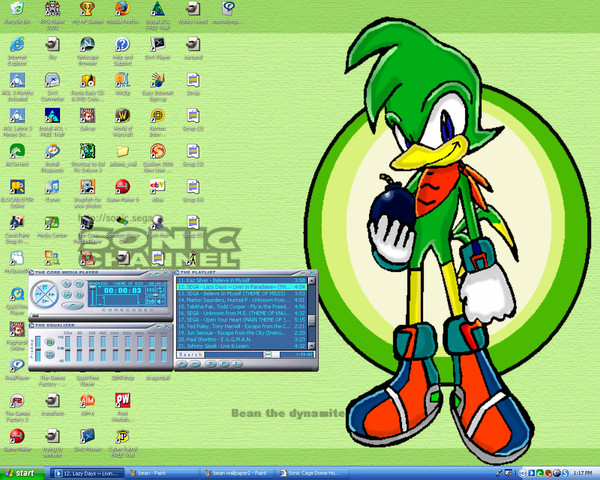Adjust the PreAmp slider in the Equalizer
600x480 pixels.
click(38, 348)
